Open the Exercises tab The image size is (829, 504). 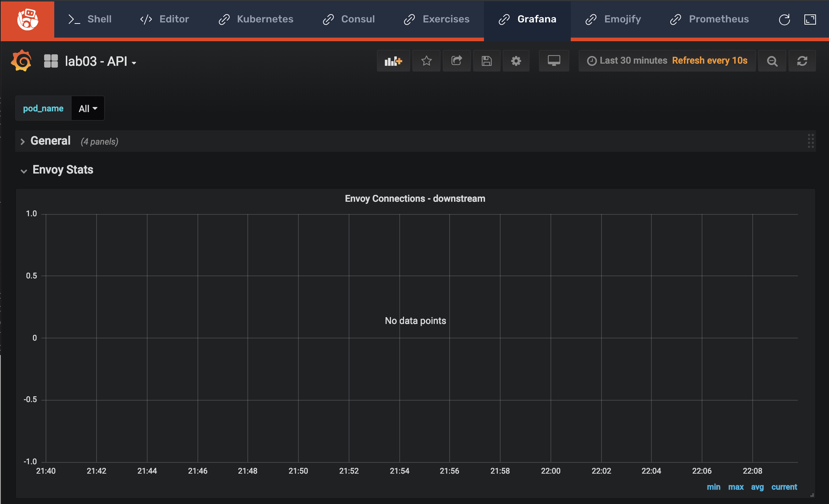[437, 19]
